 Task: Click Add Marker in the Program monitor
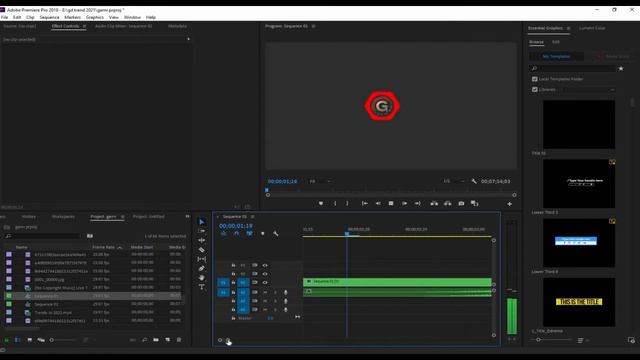coord(321,203)
